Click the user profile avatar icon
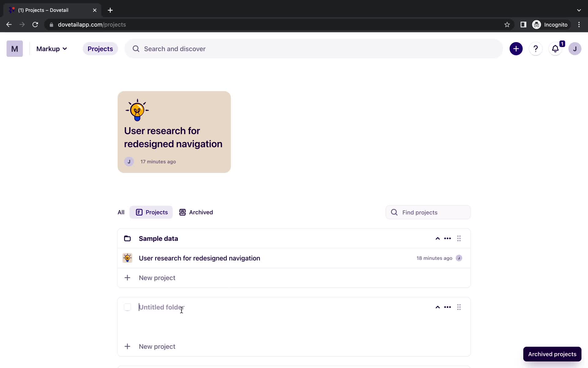Viewport: 588px width, 368px height. tap(575, 48)
